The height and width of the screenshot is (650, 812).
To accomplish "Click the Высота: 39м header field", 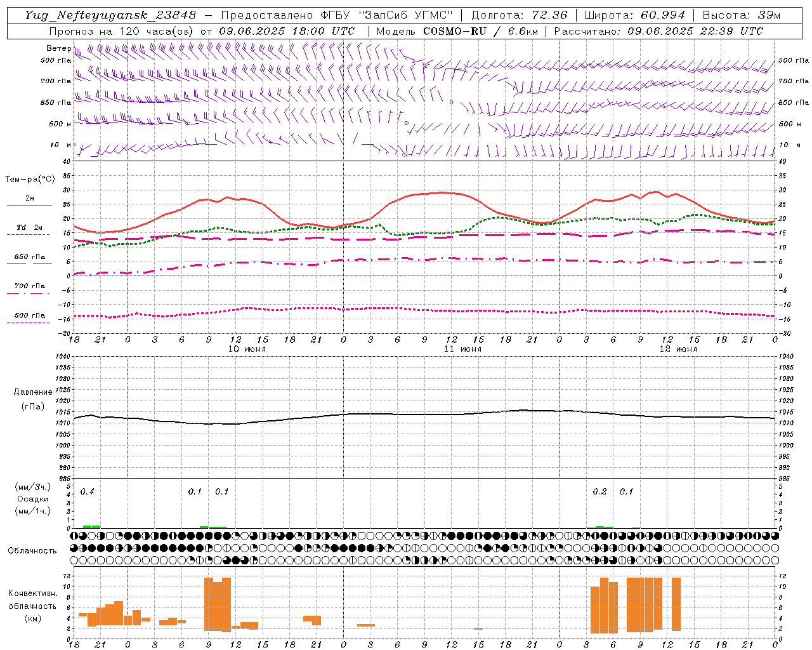I will click(742, 15).
